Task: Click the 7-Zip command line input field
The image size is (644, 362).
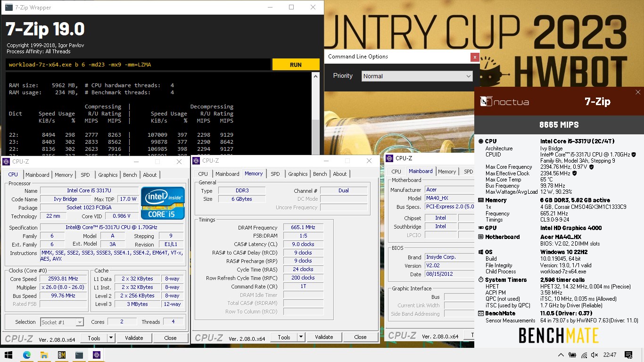Action: click(138, 65)
